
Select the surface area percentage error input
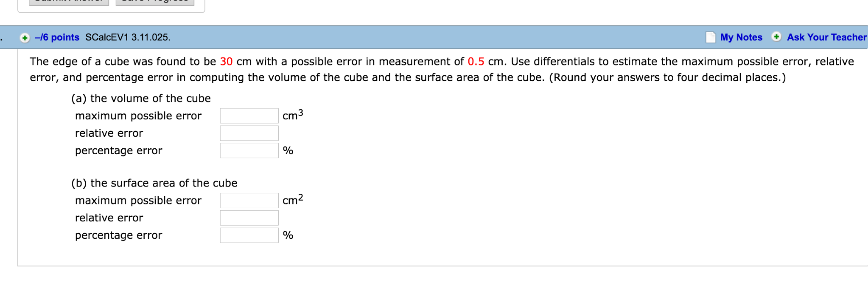click(x=249, y=235)
